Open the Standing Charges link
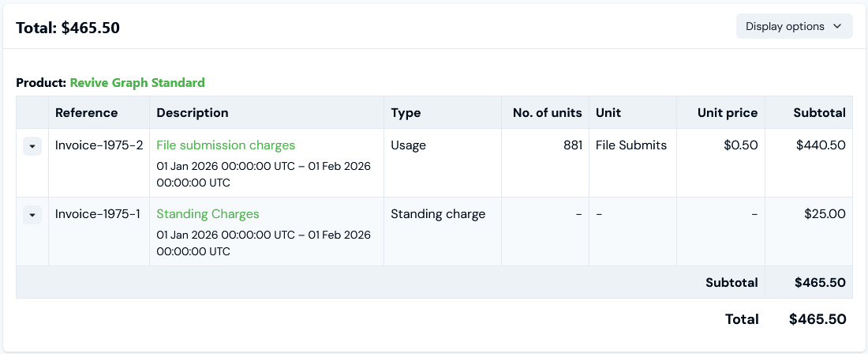This screenshot has width=868, height=354. pyautogui.click(x=208, y=214)
